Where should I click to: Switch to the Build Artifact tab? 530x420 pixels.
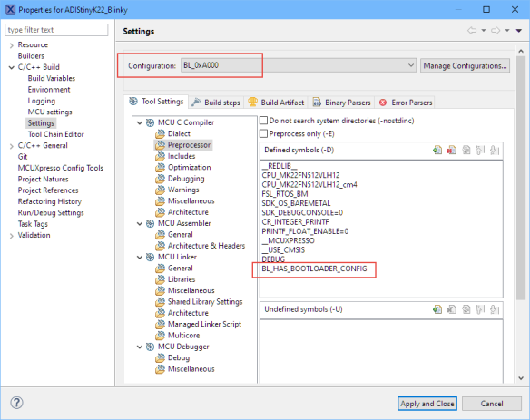tap(277, 103)
